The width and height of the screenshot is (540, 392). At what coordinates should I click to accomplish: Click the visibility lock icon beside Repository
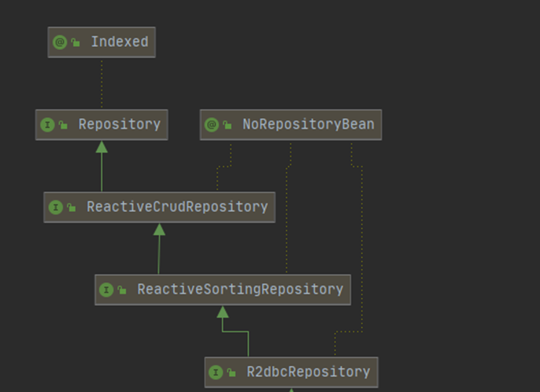(63, 125)
